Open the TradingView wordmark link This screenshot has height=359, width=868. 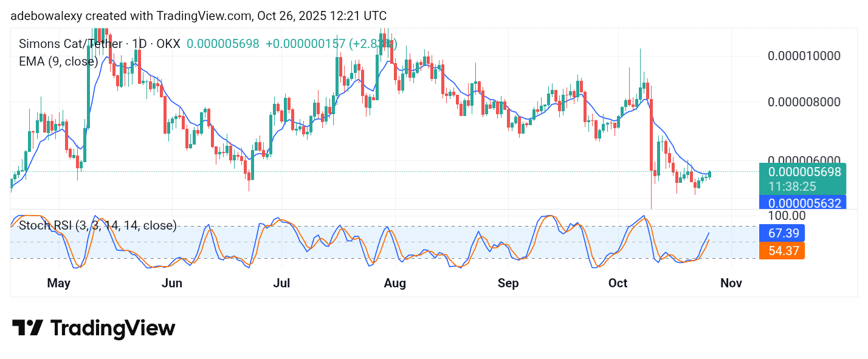112,329
